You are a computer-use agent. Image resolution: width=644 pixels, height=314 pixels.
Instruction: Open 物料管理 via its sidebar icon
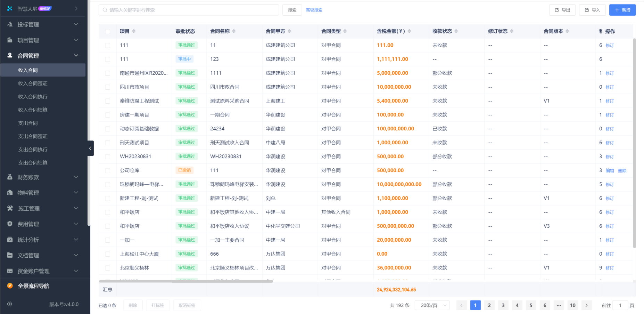point(9,193)
